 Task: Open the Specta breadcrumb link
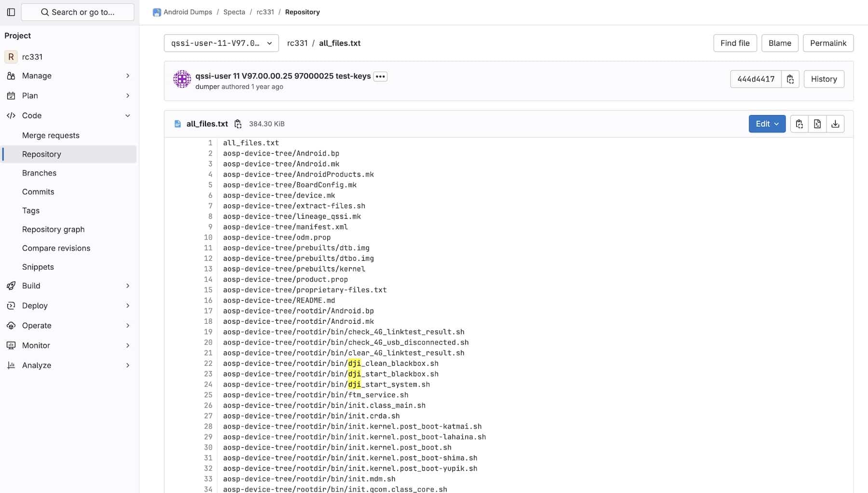[234, 12]
